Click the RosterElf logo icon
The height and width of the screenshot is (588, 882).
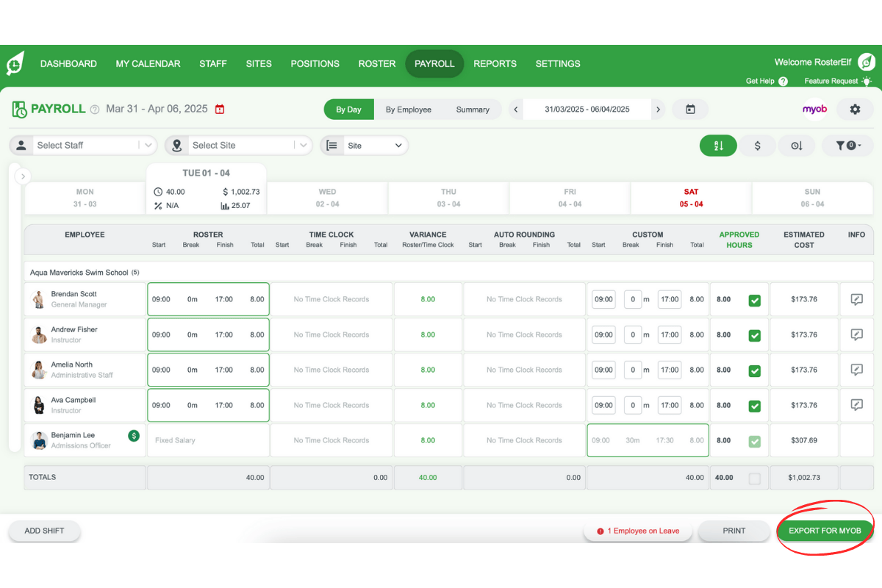tap(16, 63)
